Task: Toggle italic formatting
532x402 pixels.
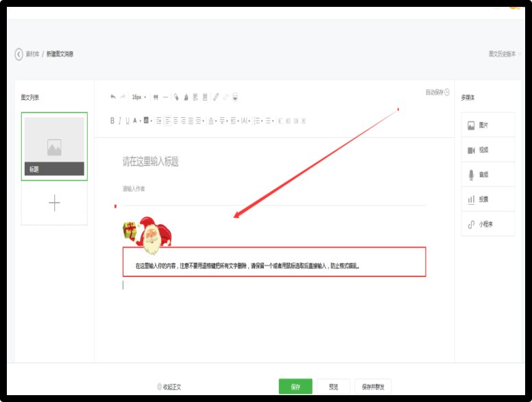Action: pyautogui.click(x=120, y=121)
